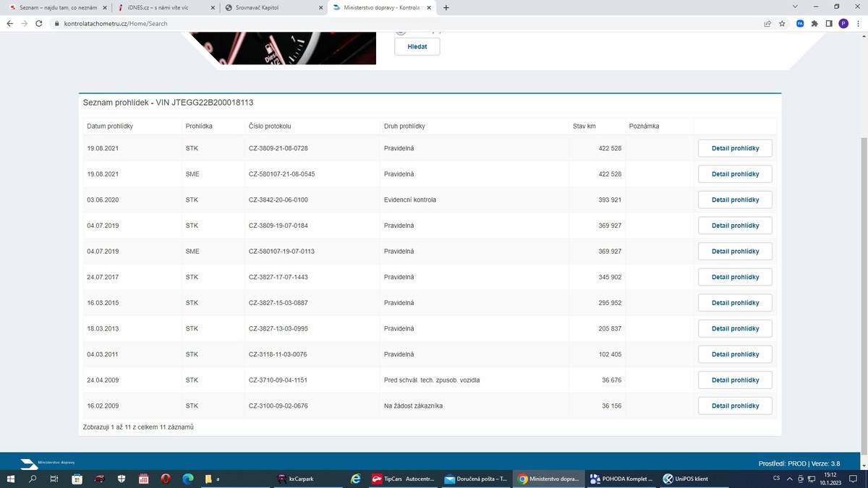The image size is (868, 488).
Task: Toggle the browser side panel icon
Action: tap(829, 23)
